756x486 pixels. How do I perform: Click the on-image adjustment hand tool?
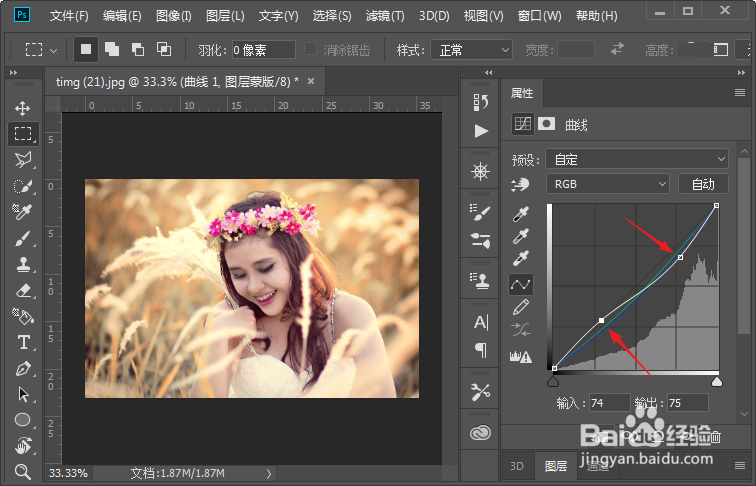(x=520, y=184)
